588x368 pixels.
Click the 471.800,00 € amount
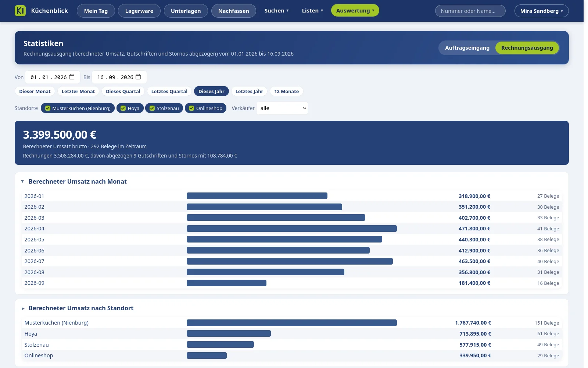click(474, 229)
